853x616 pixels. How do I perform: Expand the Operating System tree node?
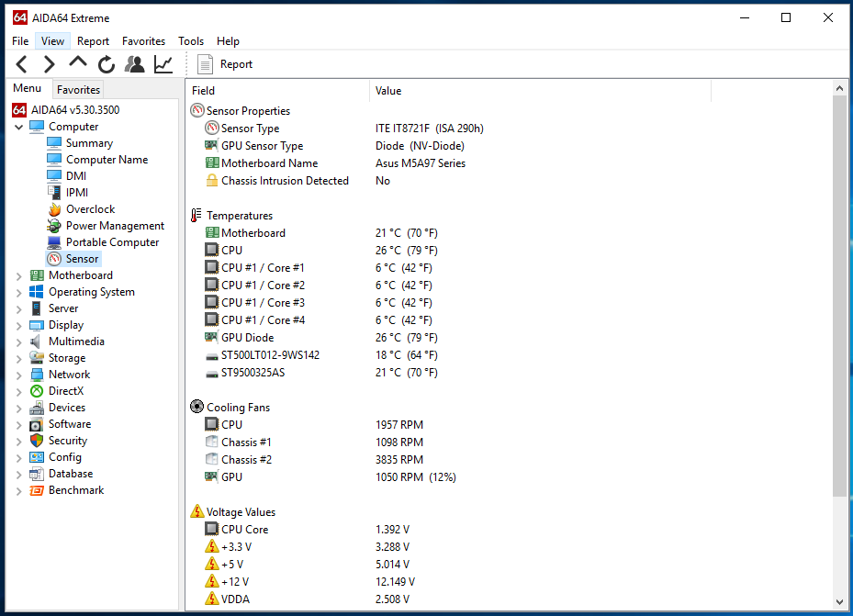pyautogui.click(x=19, y=293)
